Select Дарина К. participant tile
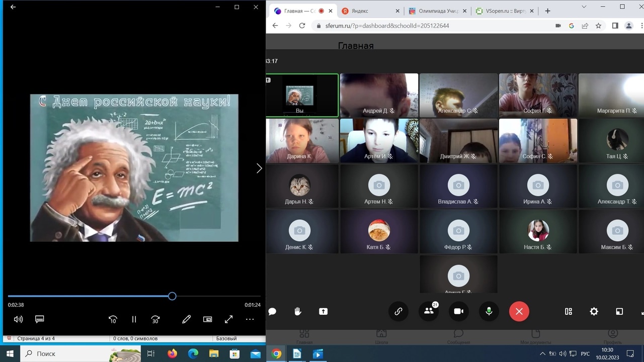This screenshot has height=362, width=644. point(302,141)
